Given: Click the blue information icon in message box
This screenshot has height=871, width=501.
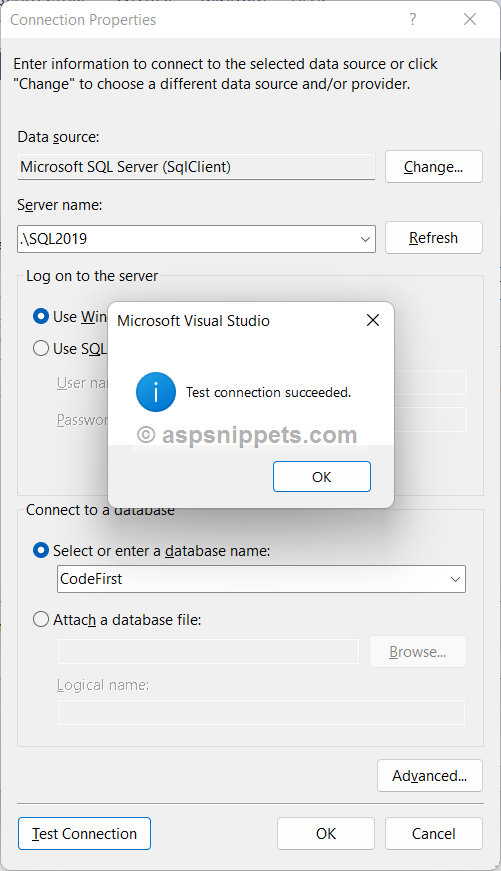Looking at the screenshot, I should (x=156, y=392).
